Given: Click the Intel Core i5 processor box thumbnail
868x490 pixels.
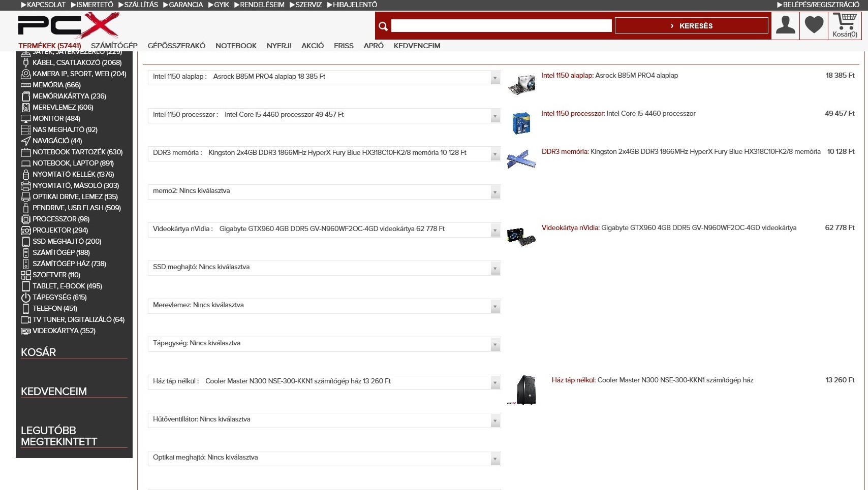Looking at the screenshot, I should (521, 123).
